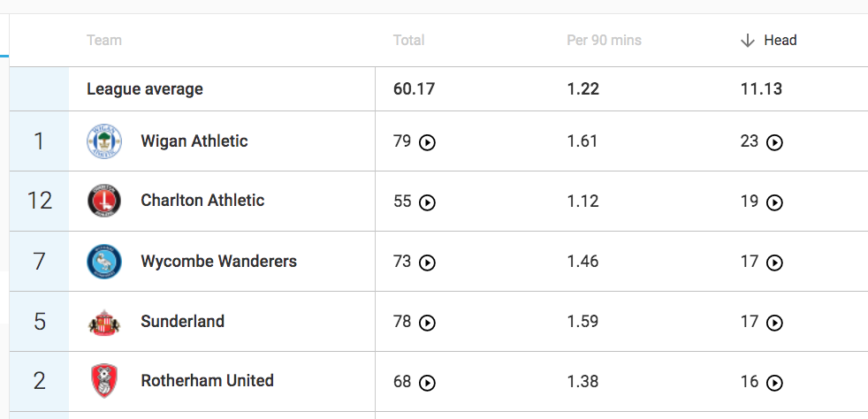Click the Wigan Athletic club crest

click(x=104, y=141)
